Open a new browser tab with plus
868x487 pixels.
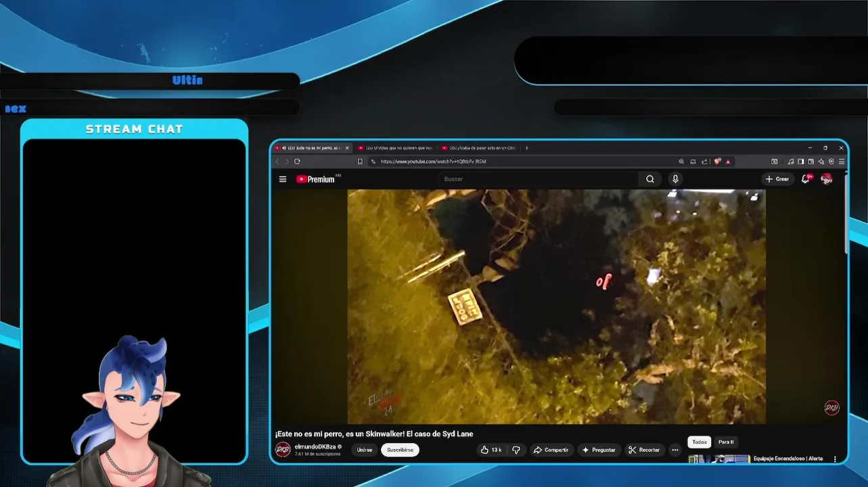(527, 147)
